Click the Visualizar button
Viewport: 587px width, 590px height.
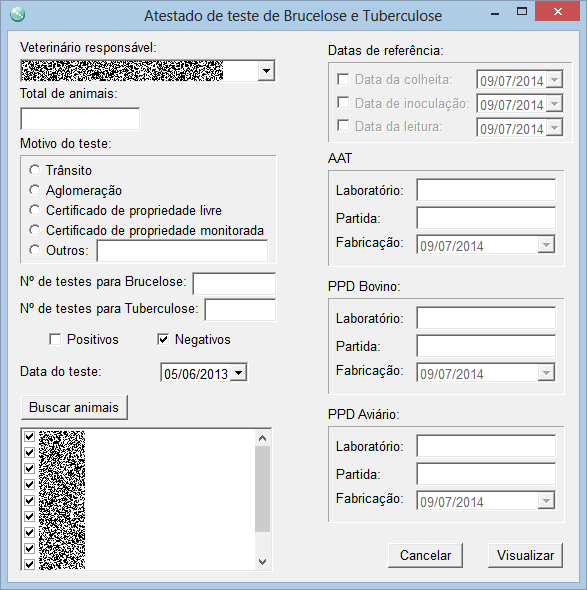click(525, 555)
